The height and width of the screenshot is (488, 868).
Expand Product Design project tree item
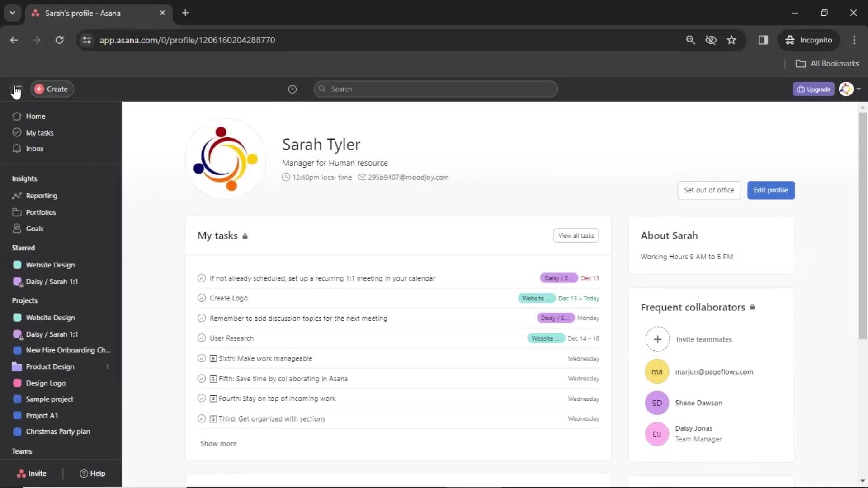point(108,366)
